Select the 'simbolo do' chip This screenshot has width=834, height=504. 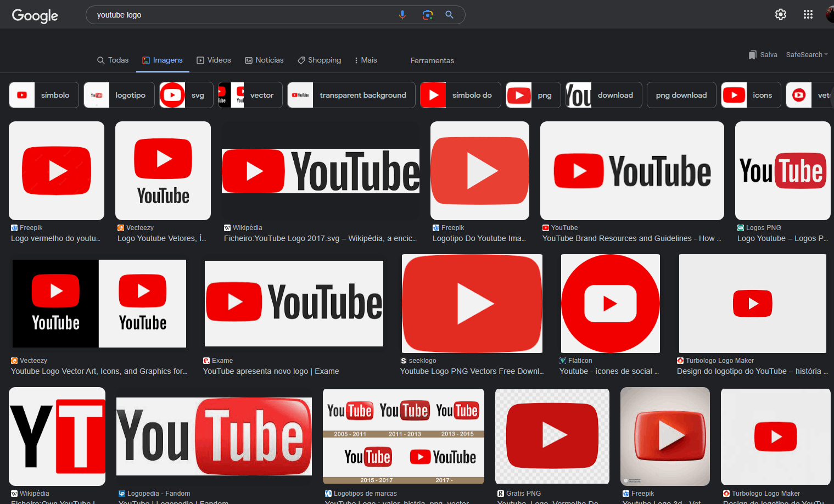point(461,95)
